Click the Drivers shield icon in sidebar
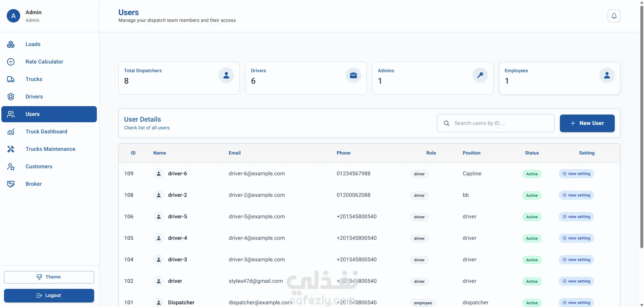 [x=11, y=97]
